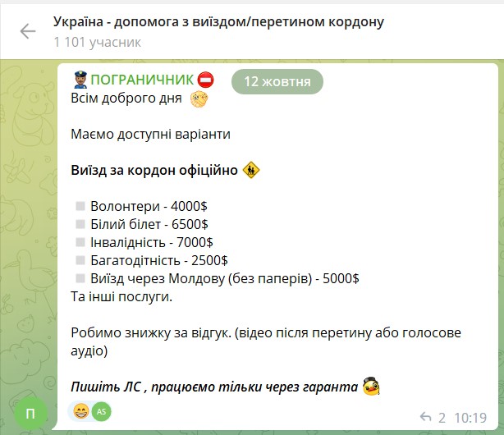
Task: Click the greeting emoji after Всім доброго дня
Action: point(197,99)
